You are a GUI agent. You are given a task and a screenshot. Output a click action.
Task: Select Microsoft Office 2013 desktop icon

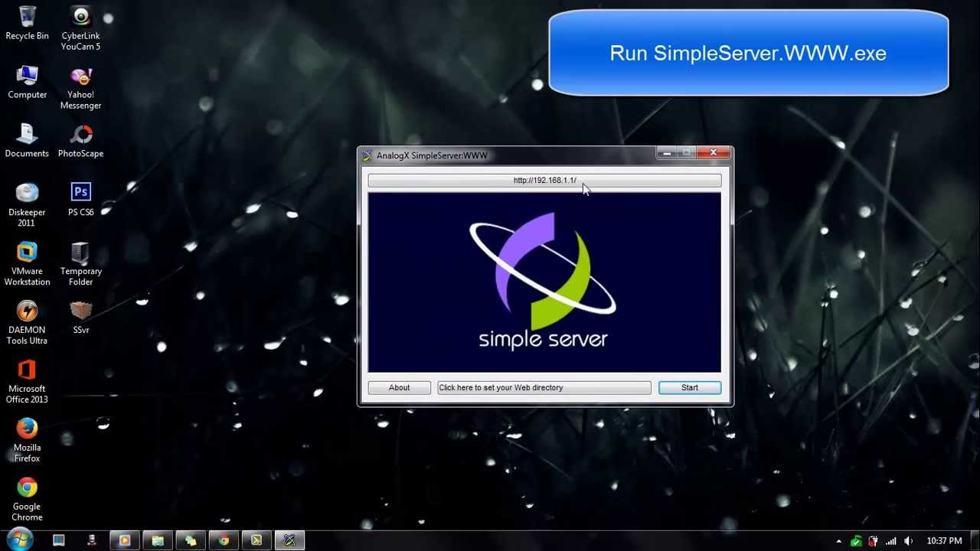27,382
